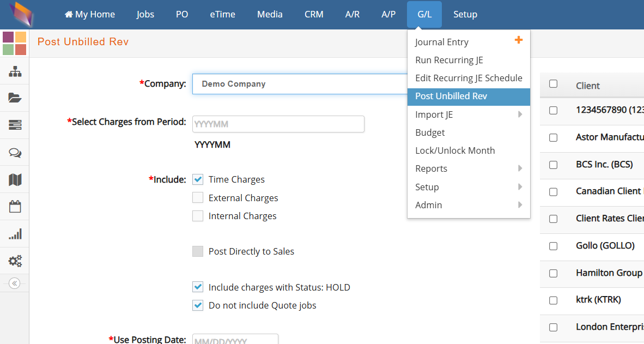The image size is (644, 344).
Task: Check the Canadian Client row
Action: point(553,192)
